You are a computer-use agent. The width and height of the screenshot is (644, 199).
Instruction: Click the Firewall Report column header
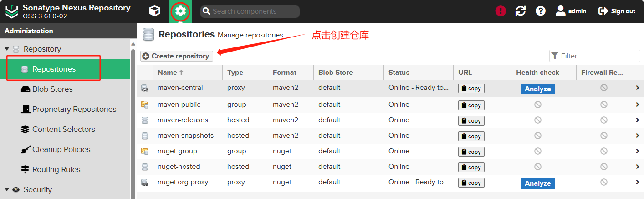pyautogui.click(x=603, y=73)
